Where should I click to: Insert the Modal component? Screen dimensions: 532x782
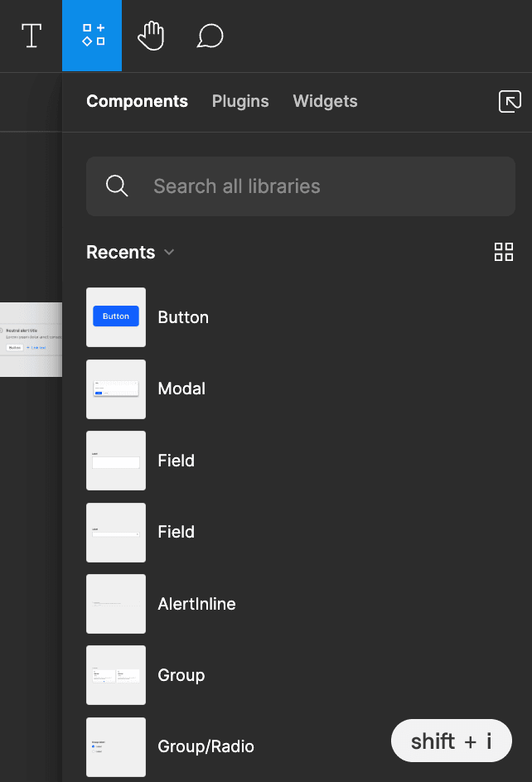pos(181,389)
